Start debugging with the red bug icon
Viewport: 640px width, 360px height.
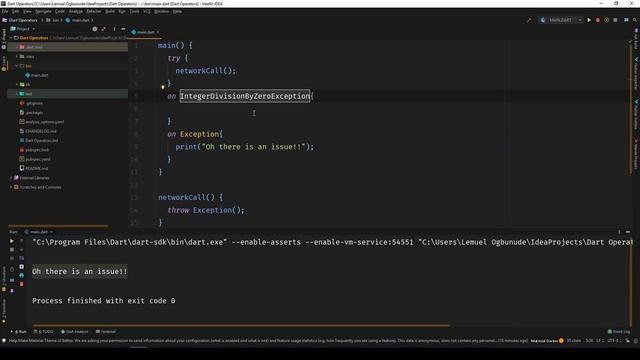pyautogui.click(x=598, y=20)
